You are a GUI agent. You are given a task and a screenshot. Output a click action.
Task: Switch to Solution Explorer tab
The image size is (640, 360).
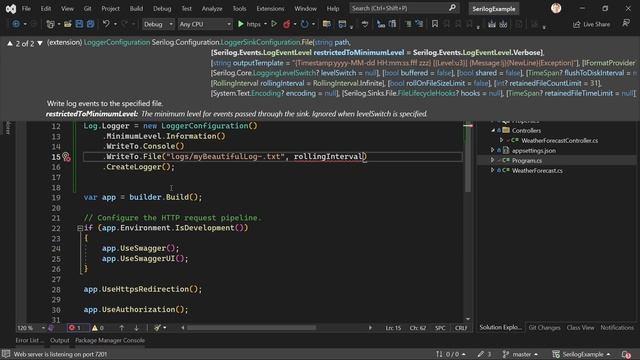pyautogui.click(x=500, y=327)
